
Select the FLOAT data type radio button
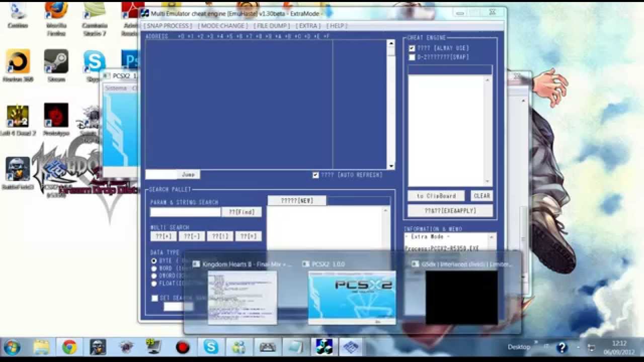(x=154, y=284)
